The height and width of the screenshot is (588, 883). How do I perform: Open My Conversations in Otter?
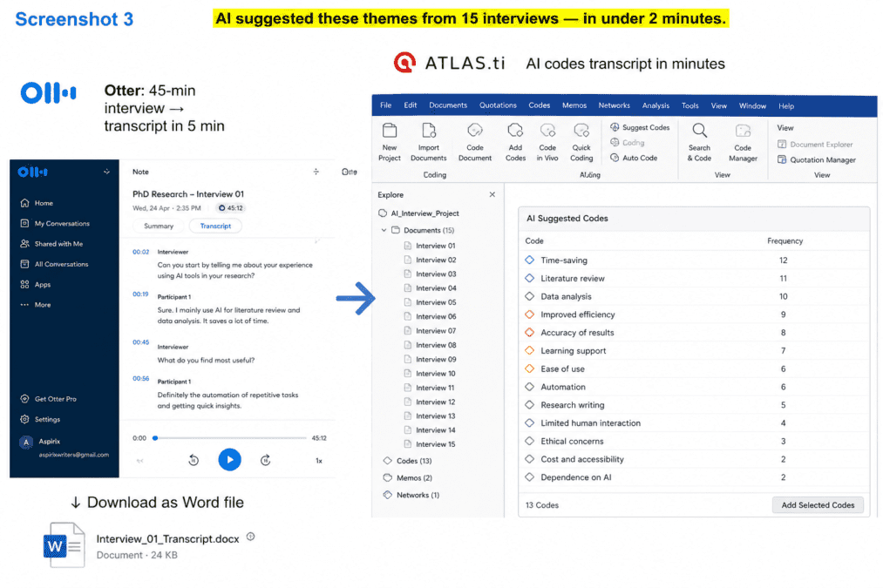55,223
